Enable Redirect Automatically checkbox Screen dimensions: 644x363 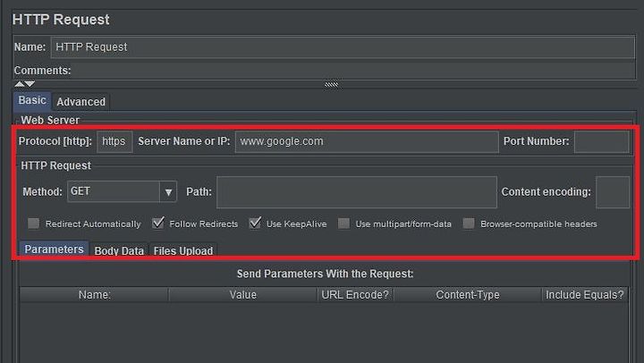pos(33,224)
